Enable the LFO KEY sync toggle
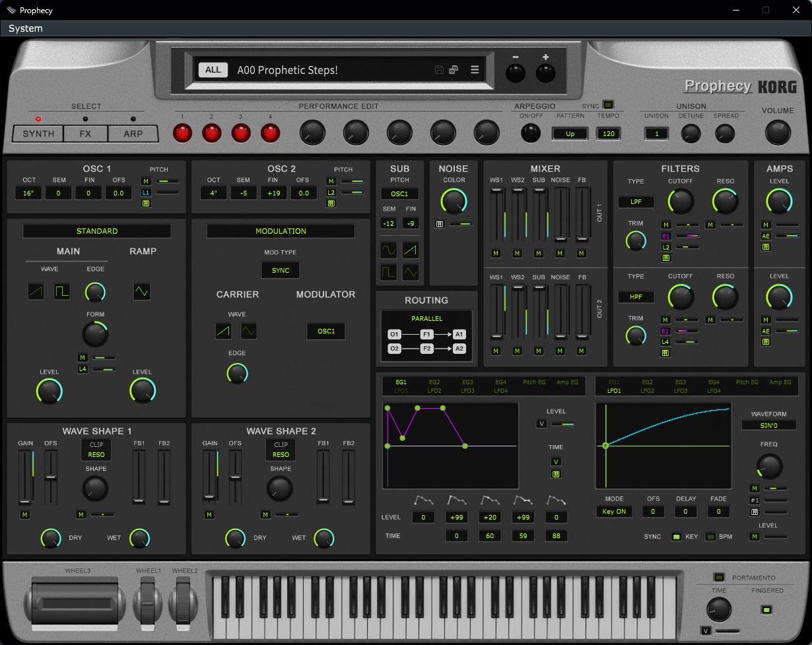Viewport: 812px width, 645px height. 676,537
